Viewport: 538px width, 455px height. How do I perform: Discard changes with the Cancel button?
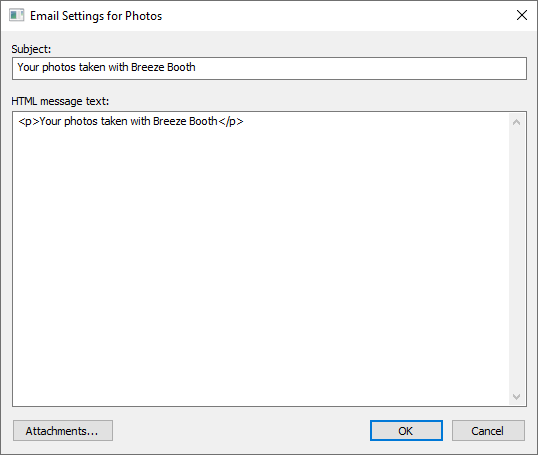pyautogui.click(x=488, y=431)
